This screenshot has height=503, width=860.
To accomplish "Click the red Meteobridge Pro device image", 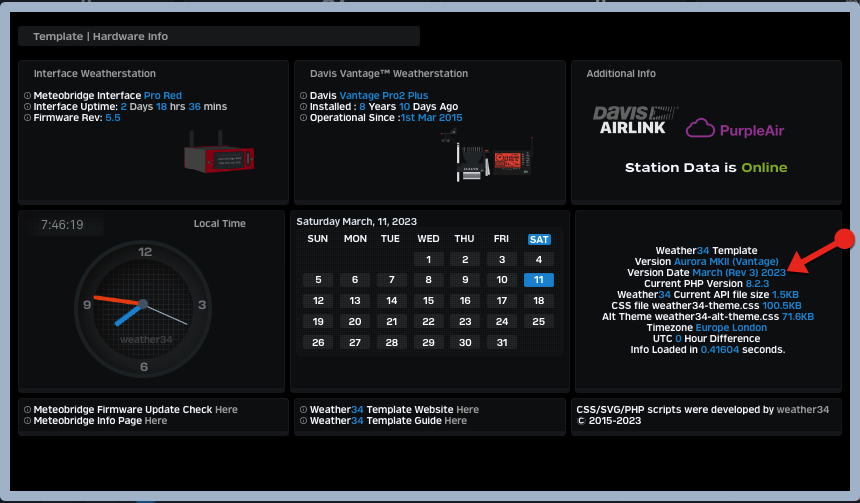I will 219,152.
